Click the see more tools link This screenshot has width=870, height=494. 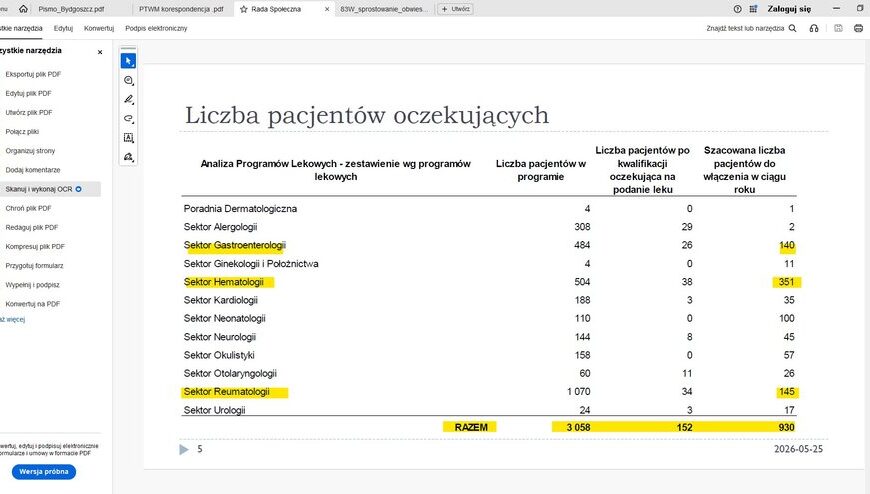tap(12, 320)
